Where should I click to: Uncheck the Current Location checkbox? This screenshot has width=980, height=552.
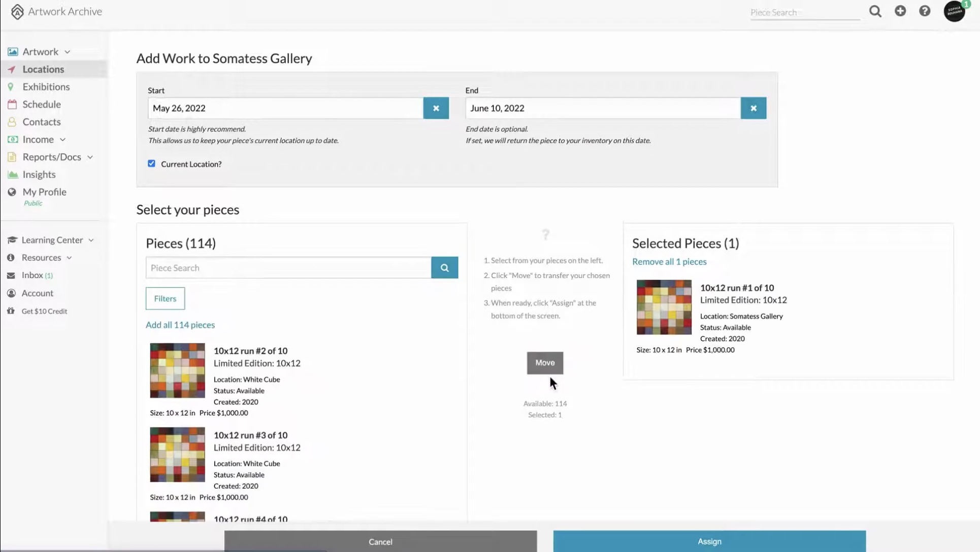pyautogui.click(x=151, y=163)
